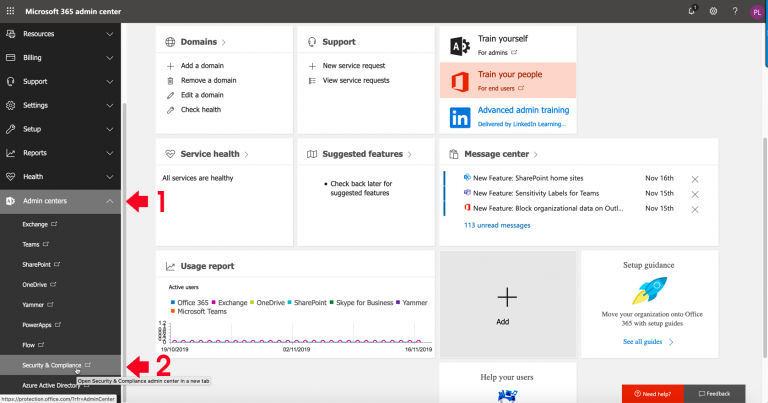768x403 pixels.
Task: Open the Teams admin center
Action: point(35,244)
